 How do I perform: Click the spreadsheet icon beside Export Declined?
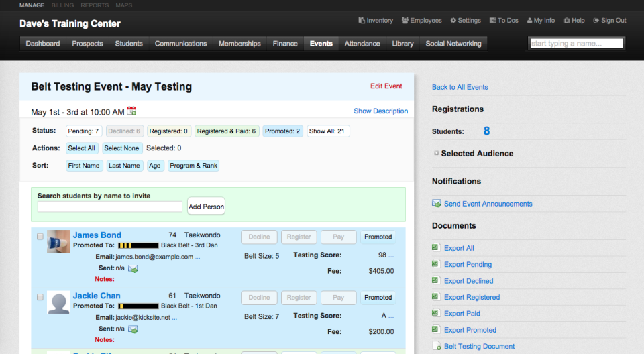435,280
